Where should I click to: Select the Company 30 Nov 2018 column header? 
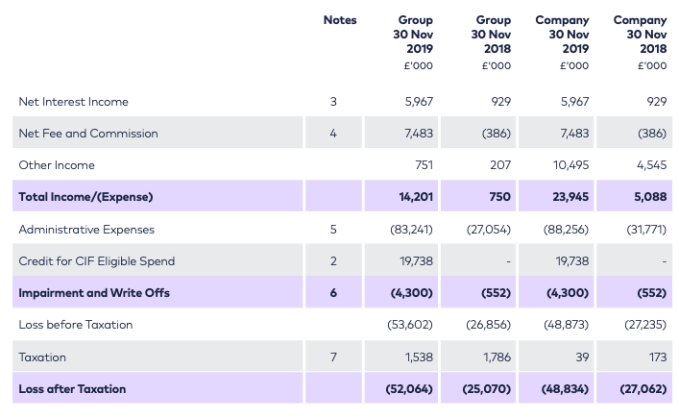(640, 35)
